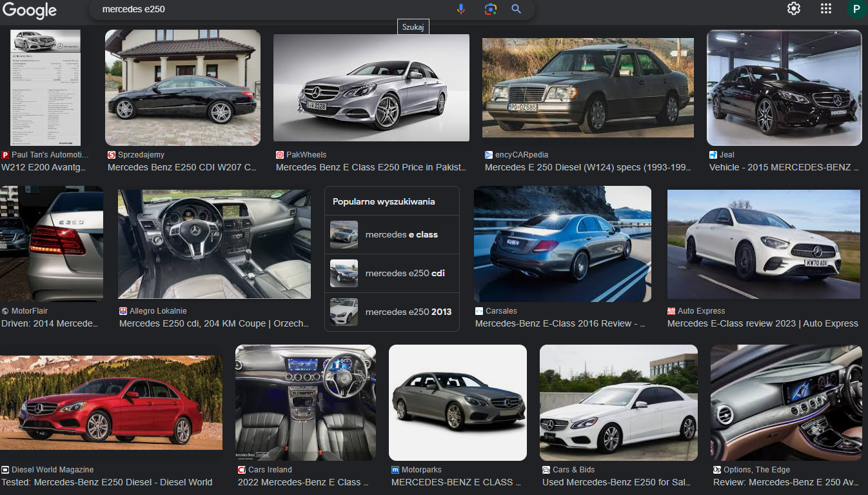Click the MotorFlair source favicon
The width and height of the screenshot is (868, 495).
(x=5, y=311)
